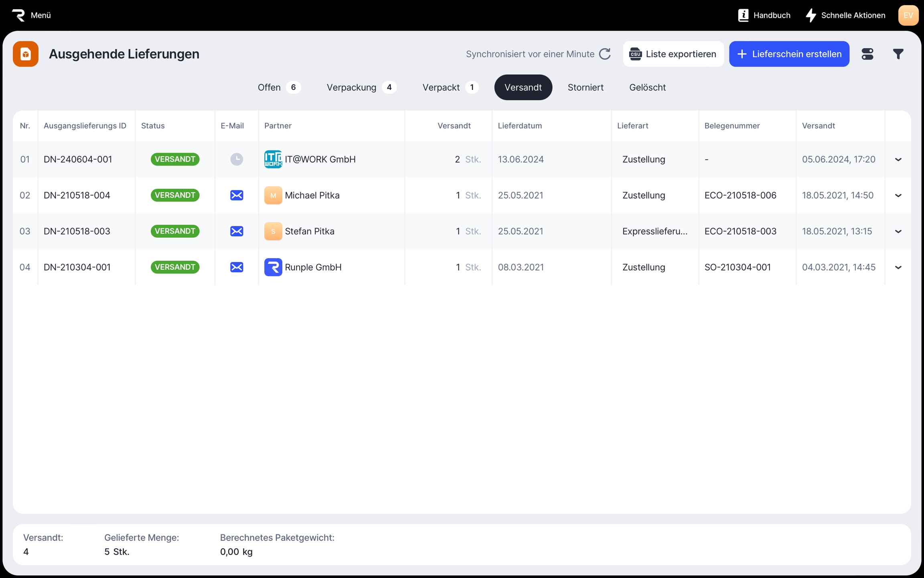This screenshot has width=924, height=578.
Task: Click email envelope icon for Michael Pitka
Action: pyautogui.click(x=237, y=195)
